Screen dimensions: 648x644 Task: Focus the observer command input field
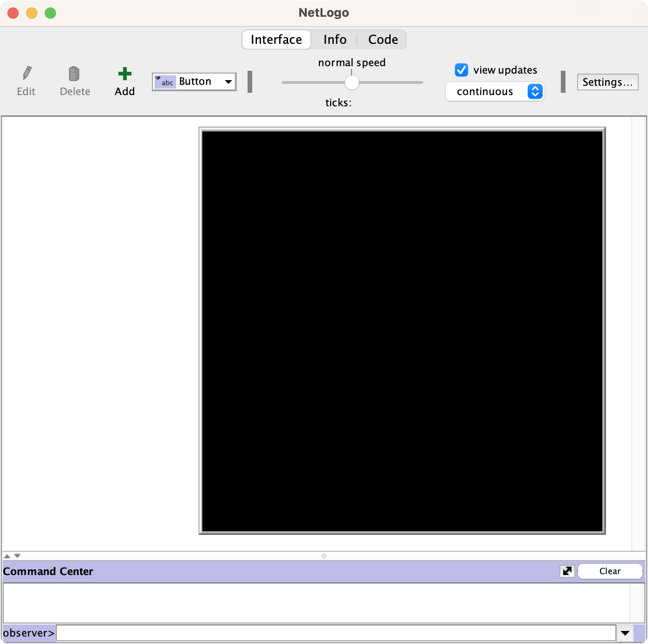coord(336,633)
